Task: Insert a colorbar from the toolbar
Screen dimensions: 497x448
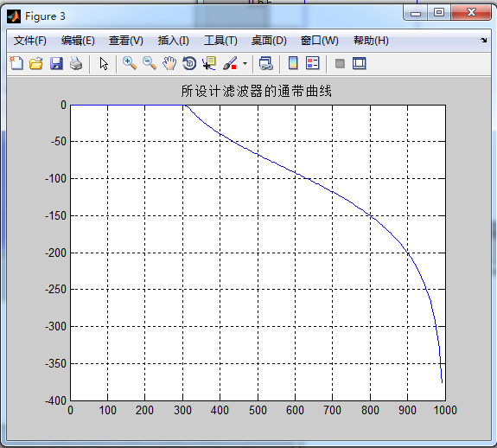Action: tap(293, 63)
